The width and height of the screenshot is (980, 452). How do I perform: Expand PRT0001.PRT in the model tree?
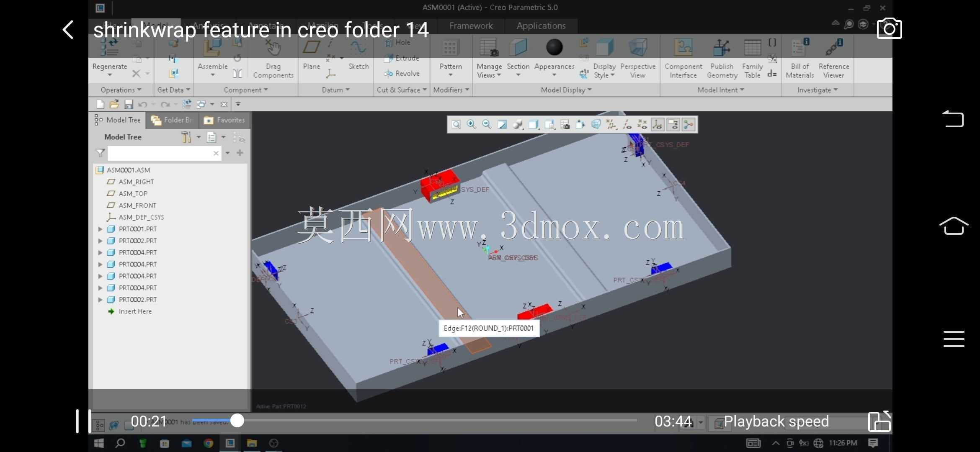100,229
